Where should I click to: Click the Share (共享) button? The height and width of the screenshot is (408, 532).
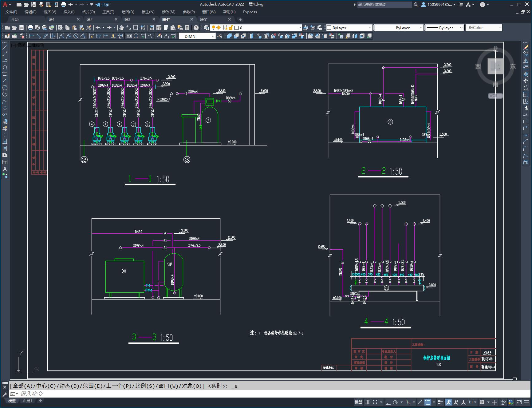coord(102,5)
